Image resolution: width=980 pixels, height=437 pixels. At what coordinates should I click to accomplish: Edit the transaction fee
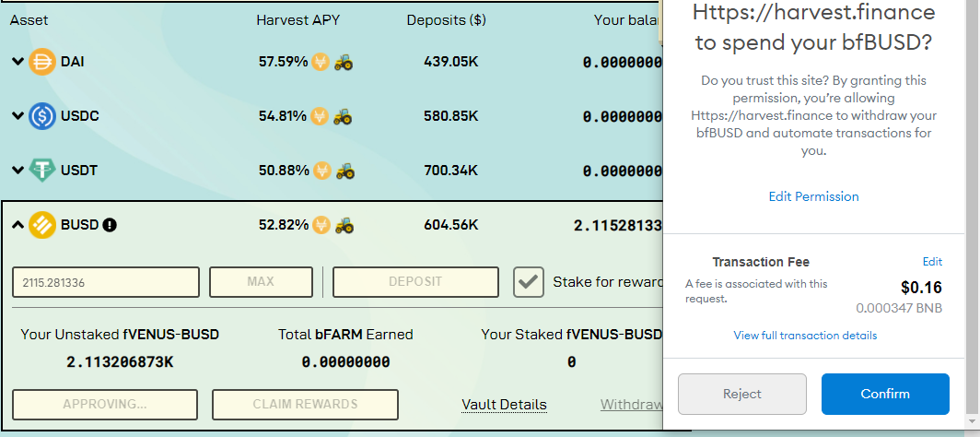pyautogui.click(x=932, y=261)
